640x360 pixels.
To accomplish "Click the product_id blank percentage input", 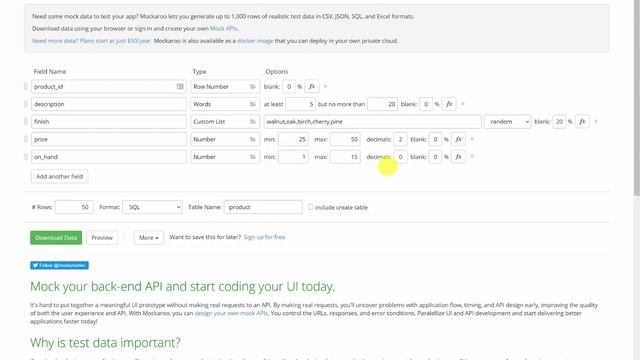I will pos(289,87).
